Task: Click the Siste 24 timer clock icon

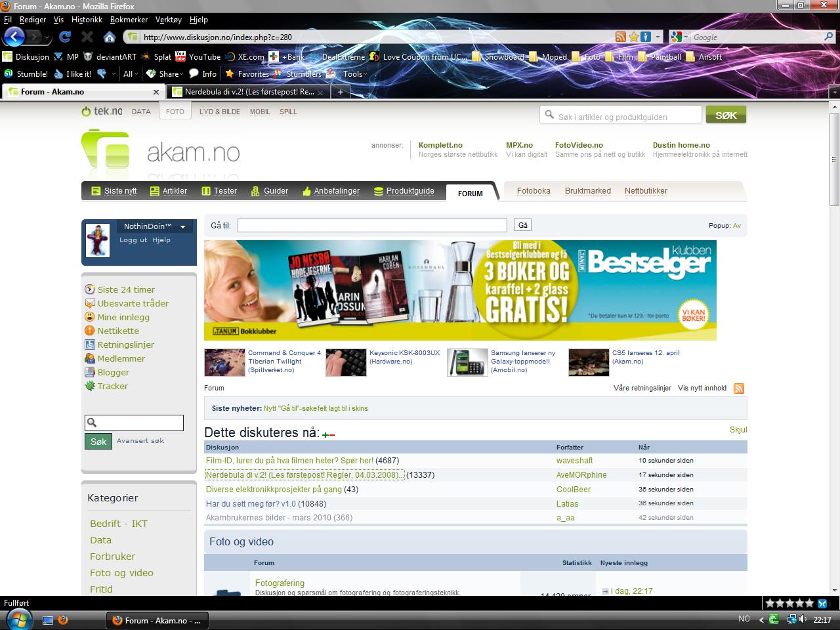Action: tap(90, 289)
